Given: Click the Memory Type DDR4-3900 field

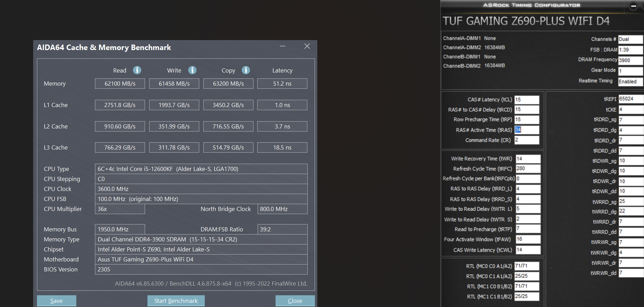Looking at the screenshot, I should click(x=201, y=239).
